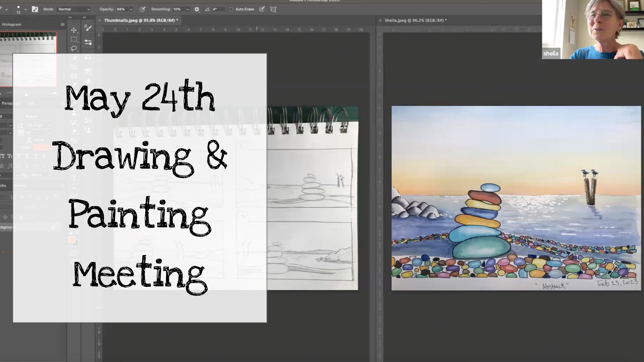Screen dimensions: 644x362
Task: Select the Path Selection arrow tool
Action: point(74,187)
